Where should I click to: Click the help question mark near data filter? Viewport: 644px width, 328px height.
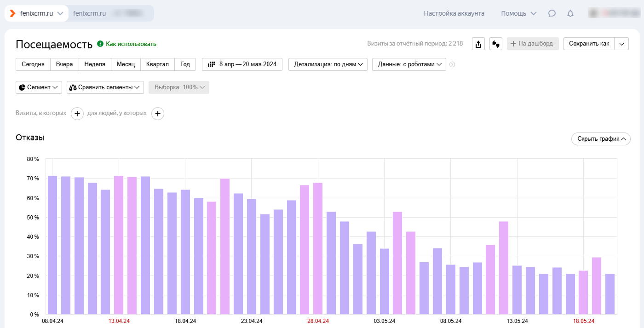[452, 64]
